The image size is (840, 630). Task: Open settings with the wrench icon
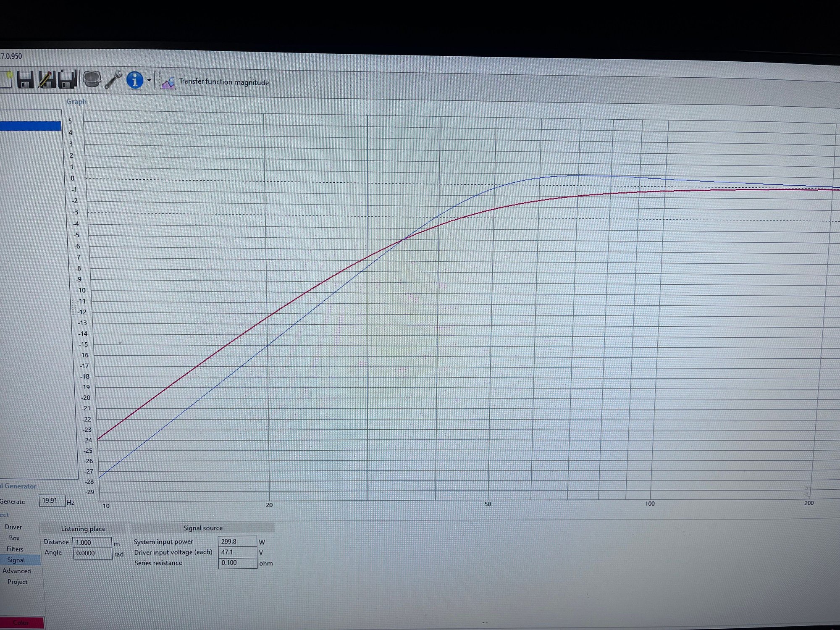coord(113,79)
